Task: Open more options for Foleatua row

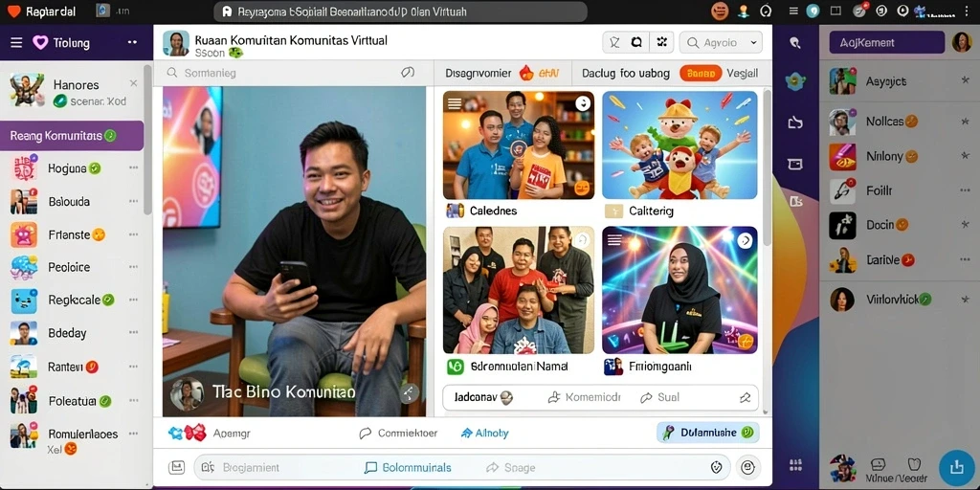Action: coord(133,401)
